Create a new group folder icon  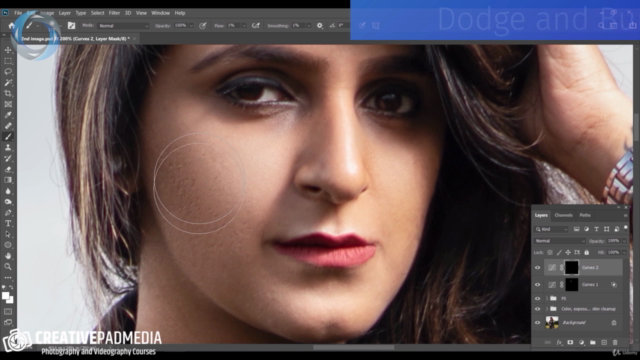(593, 342)
